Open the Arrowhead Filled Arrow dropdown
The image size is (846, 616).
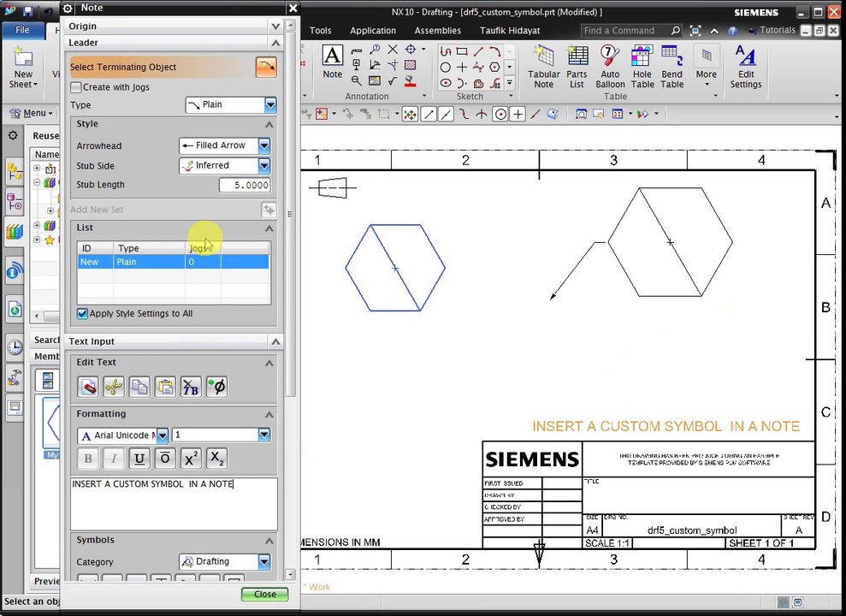click(224, 145)
